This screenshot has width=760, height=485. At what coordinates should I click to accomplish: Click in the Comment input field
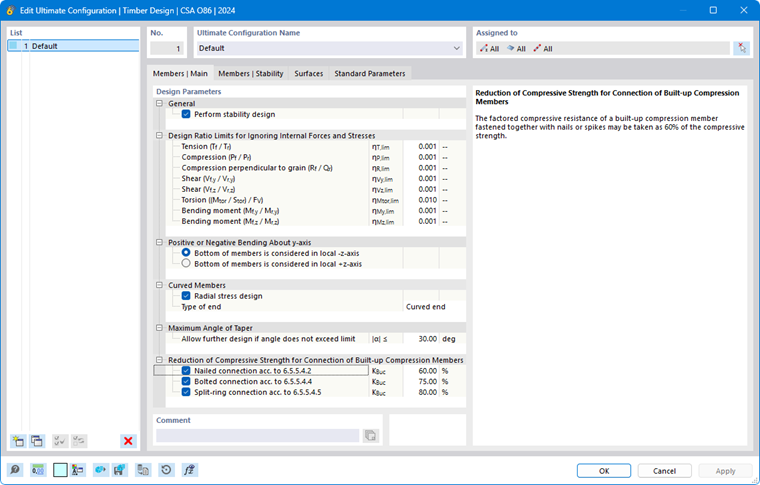coord(257,436)
